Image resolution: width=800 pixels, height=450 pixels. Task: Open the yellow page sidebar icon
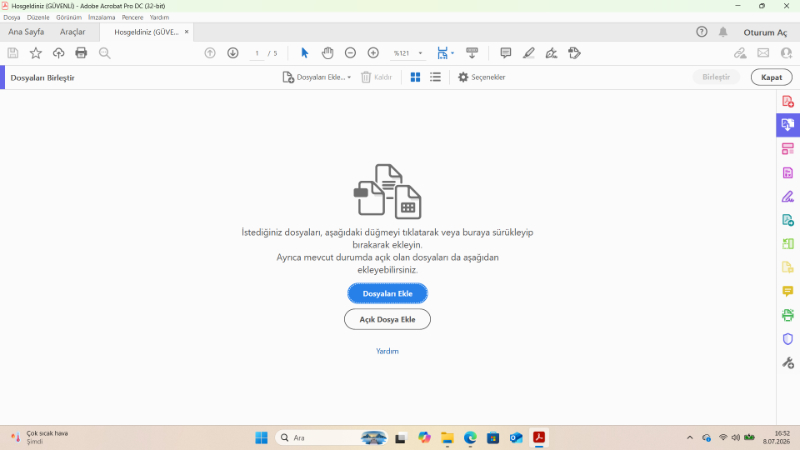click(x=788, y=267)
